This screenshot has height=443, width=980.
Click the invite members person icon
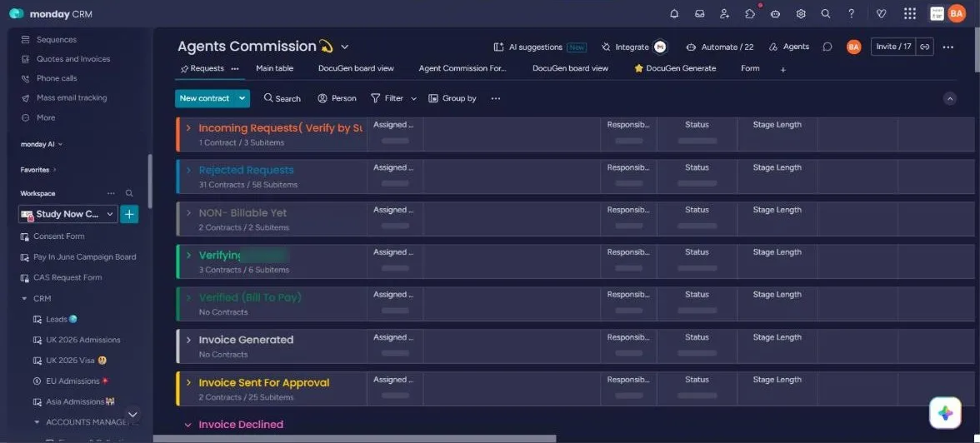pos(724,14)
